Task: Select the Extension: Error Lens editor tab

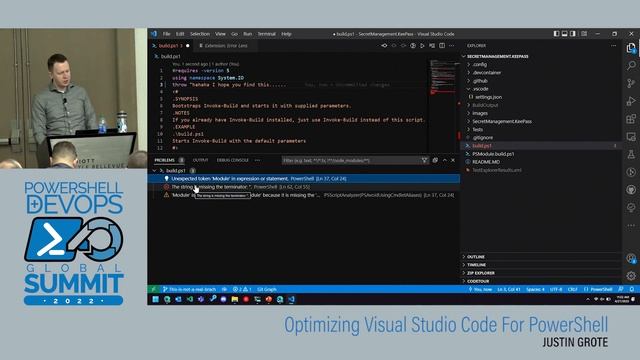Action: coord(224,46)
